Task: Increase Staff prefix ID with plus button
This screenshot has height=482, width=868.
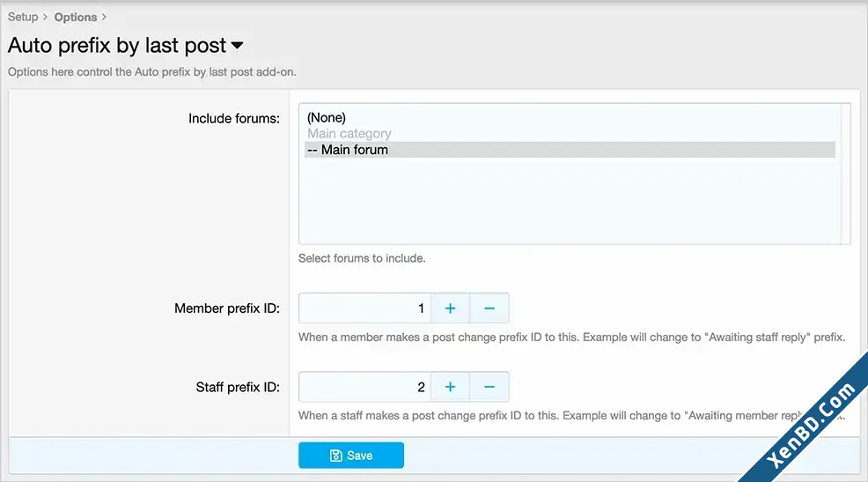Action: point(450,387)
